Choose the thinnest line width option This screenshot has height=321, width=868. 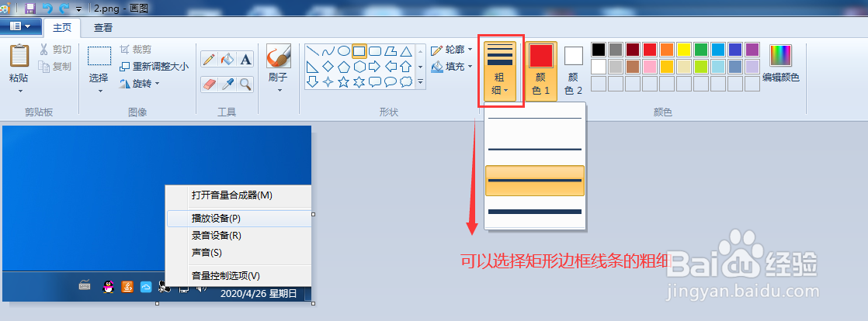coord(535,118)
